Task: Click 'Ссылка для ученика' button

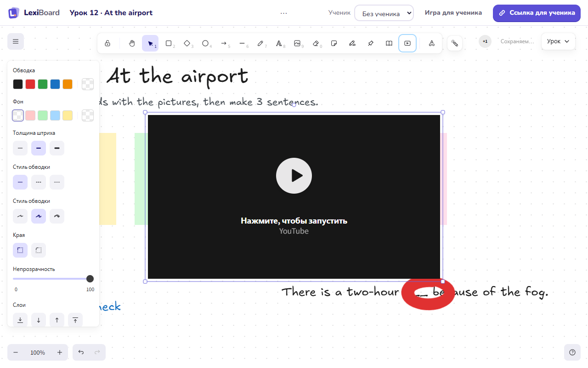Action: [x=537, y=13]
